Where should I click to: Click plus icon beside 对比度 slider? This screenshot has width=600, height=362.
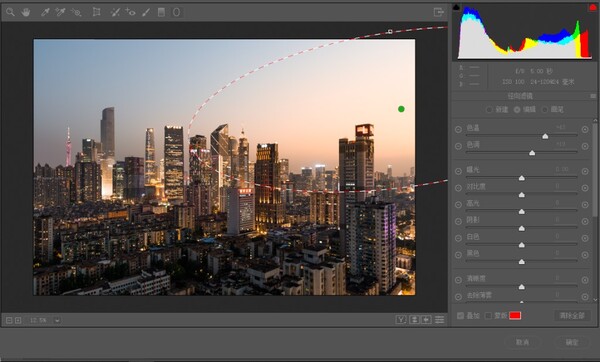pos(585,188)
